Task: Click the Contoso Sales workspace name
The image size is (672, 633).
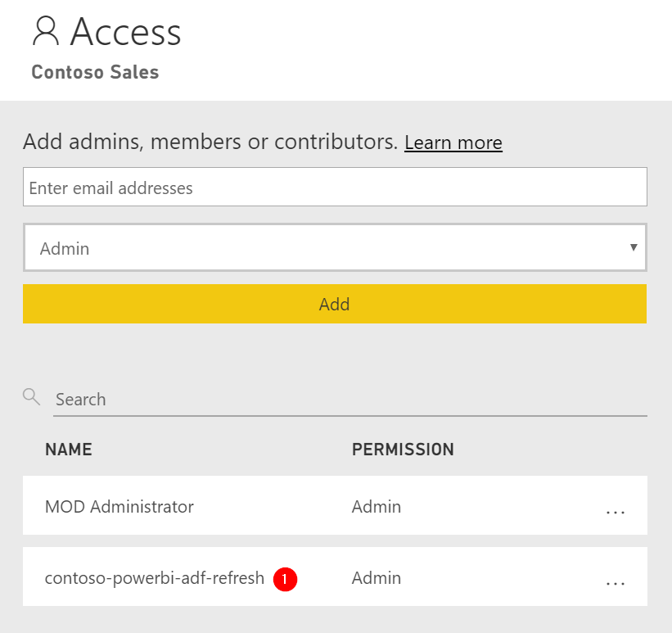Action: tap(95, 72)
